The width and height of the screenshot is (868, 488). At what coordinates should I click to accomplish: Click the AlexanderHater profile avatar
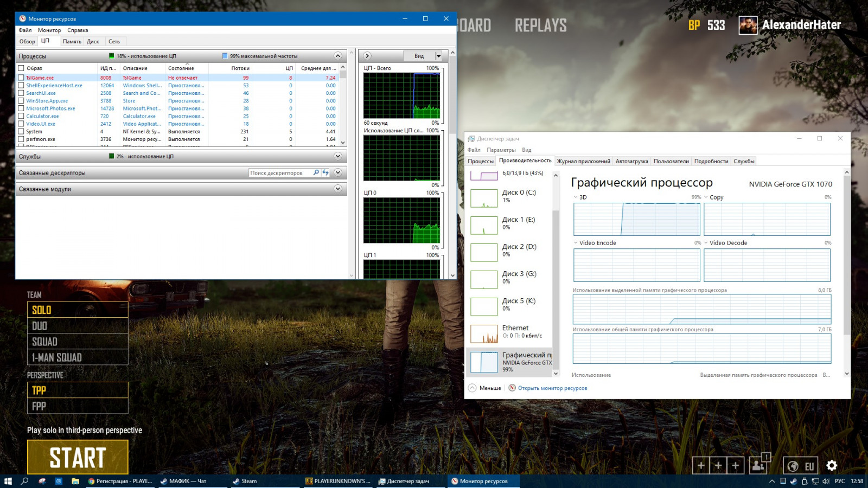click(x=748, y=25)
